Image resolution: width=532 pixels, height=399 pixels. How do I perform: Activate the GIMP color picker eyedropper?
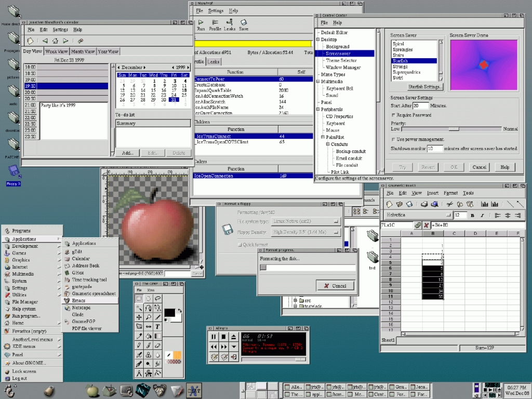[139, 335]
